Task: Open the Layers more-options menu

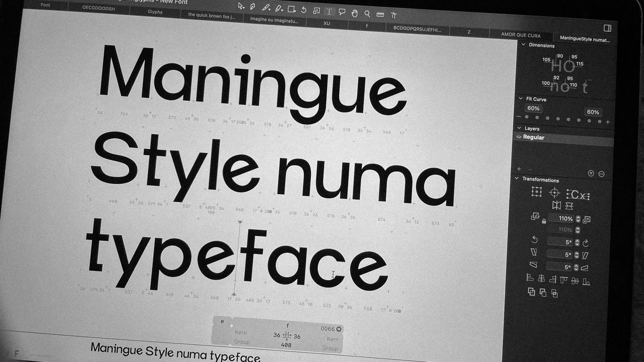Action: click(601, 174)
